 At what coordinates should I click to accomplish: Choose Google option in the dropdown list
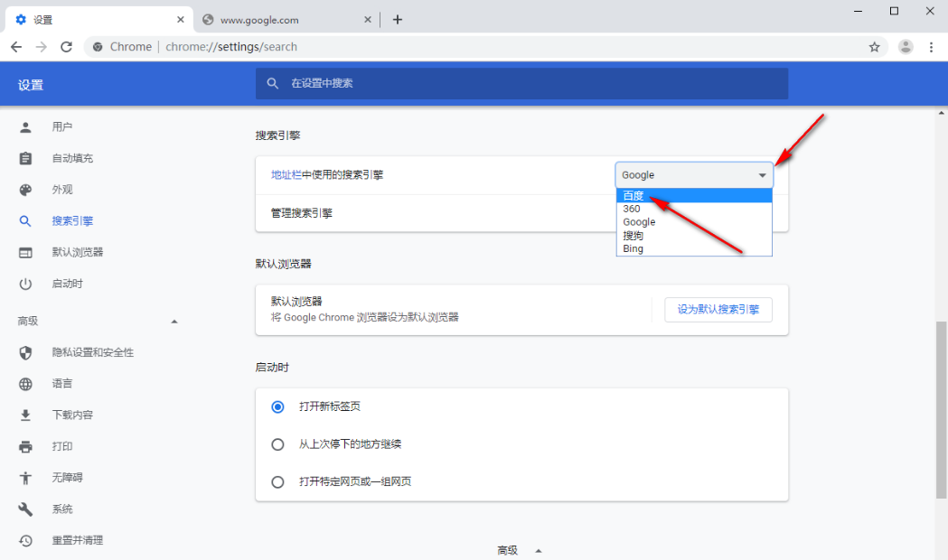694,222
